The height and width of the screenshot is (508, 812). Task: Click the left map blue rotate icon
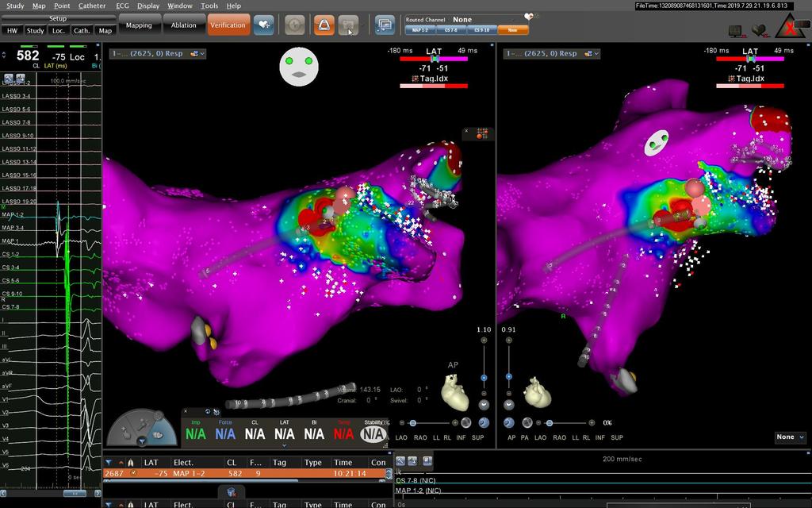coord(484,422)
